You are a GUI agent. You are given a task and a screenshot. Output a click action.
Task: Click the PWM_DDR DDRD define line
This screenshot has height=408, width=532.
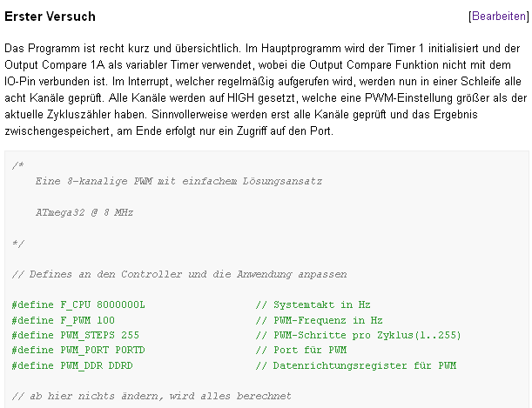coord(72,365)
